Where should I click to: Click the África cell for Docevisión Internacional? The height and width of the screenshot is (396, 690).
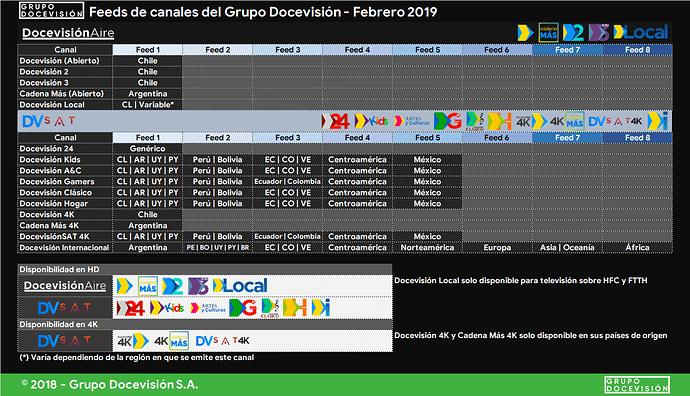coord(637,248)
